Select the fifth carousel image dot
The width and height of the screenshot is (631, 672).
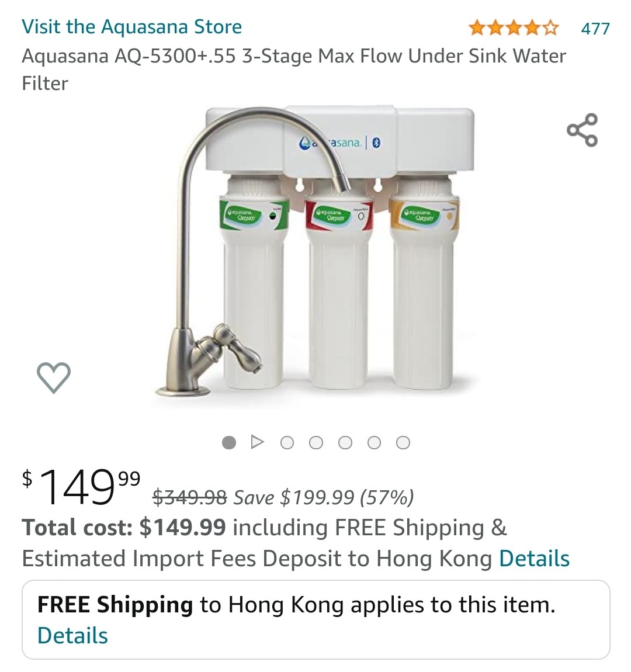tap(345, 442)
